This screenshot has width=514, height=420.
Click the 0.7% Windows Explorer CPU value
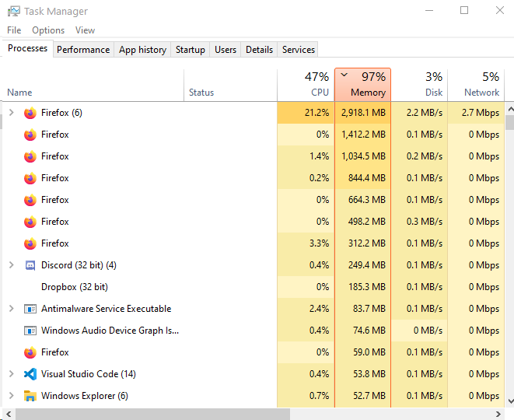pyautogui.click(x=319, y=396)
